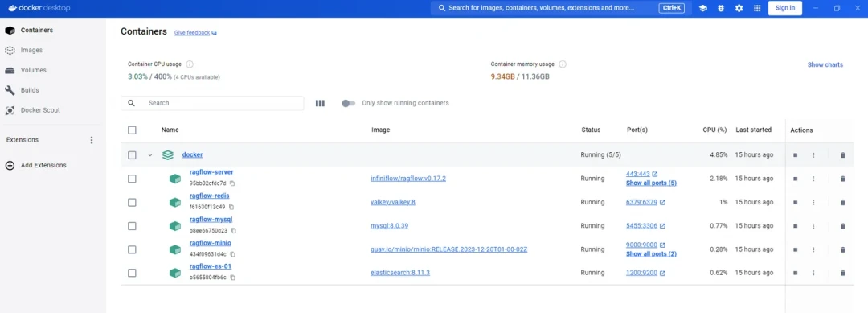Image resolution: width=868 pixels, height=313 pixels.
Task: Open more actions menu for ragflow-es-01
Action: [813, 273]
